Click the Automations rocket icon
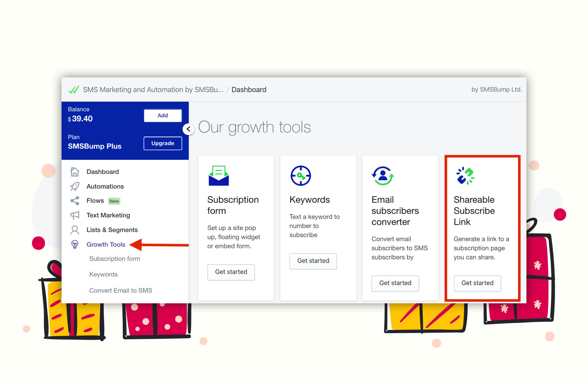Image resolution: width=588 pixels, height=380 pixels. (x=75, y=187)
